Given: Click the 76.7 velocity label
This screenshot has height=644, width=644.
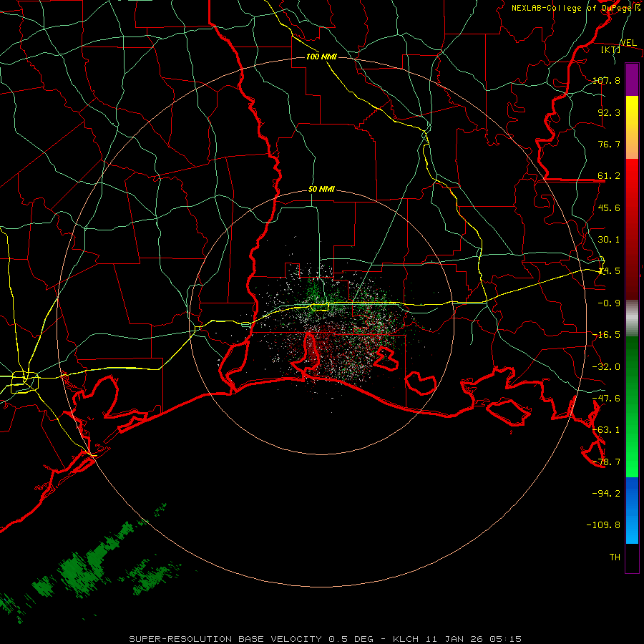Looking at the screenshot, I should tap(609, 144).
